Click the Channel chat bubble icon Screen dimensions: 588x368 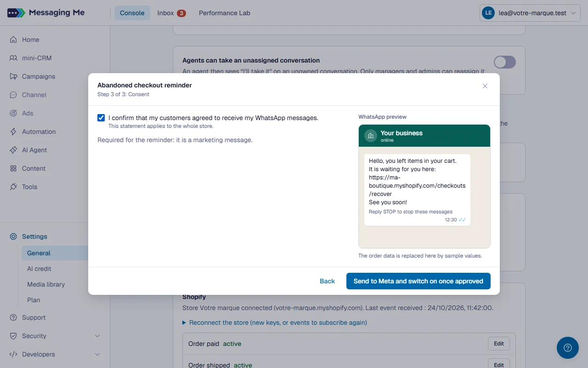click(x=13, y=95)
